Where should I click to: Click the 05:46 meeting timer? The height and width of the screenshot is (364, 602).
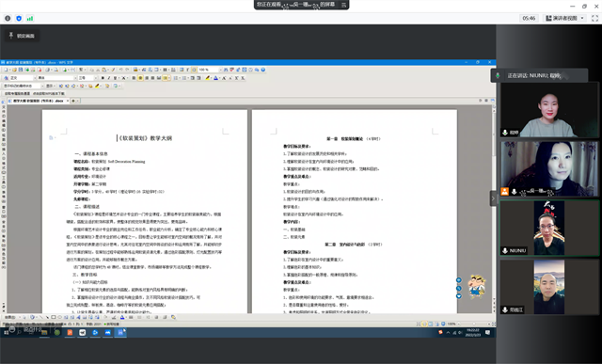click(x=529, y=18)
